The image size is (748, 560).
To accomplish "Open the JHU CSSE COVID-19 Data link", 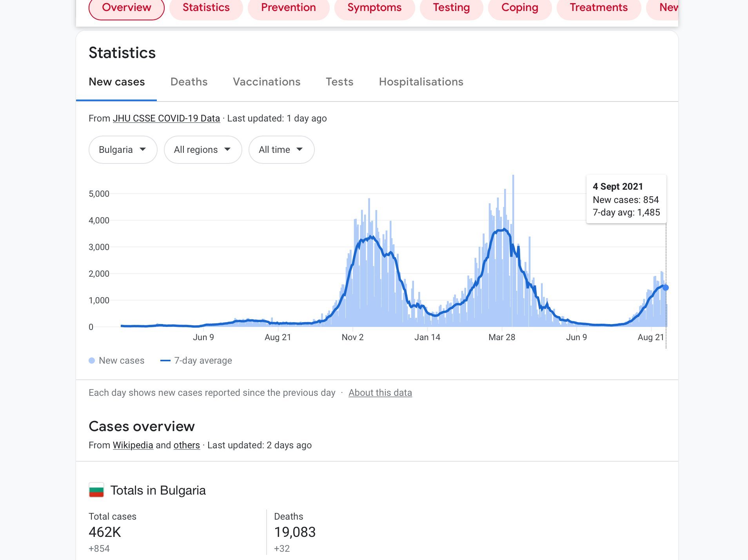I will (166, 118).
